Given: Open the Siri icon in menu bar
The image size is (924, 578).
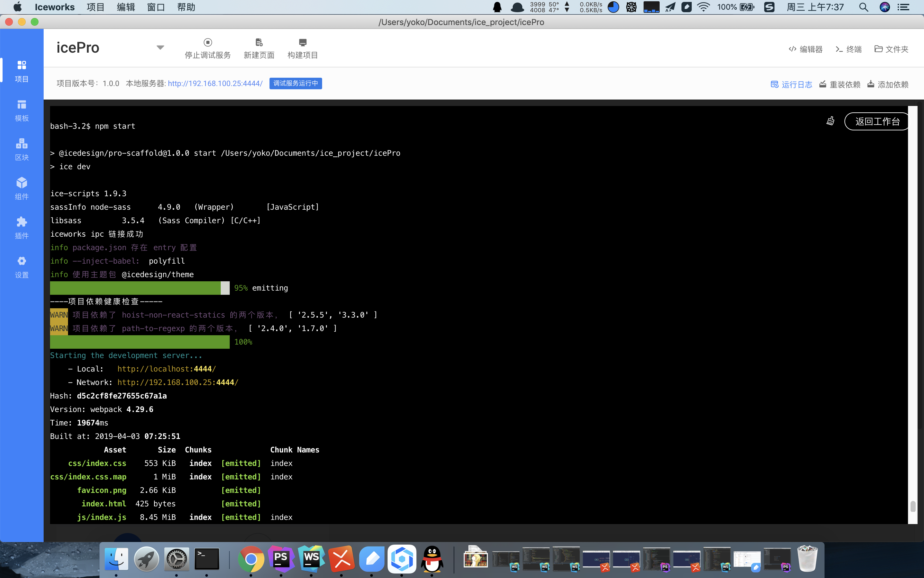Looking at the screenshot, I should click(x=885, y=7).
